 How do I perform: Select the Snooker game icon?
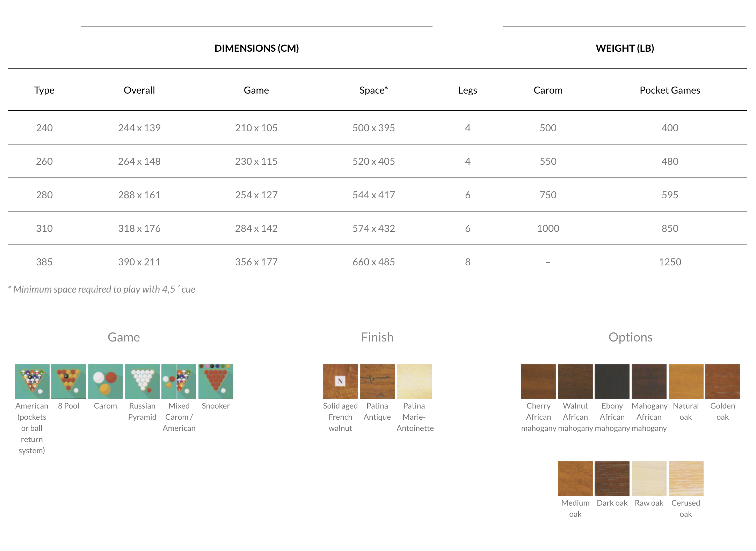[216, 381]
